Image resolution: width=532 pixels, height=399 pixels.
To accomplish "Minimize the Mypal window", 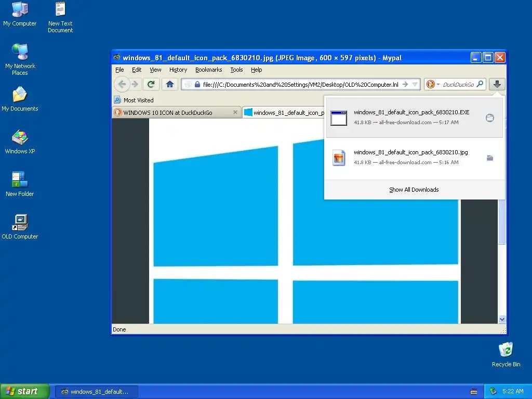I will tap(476, 58).
